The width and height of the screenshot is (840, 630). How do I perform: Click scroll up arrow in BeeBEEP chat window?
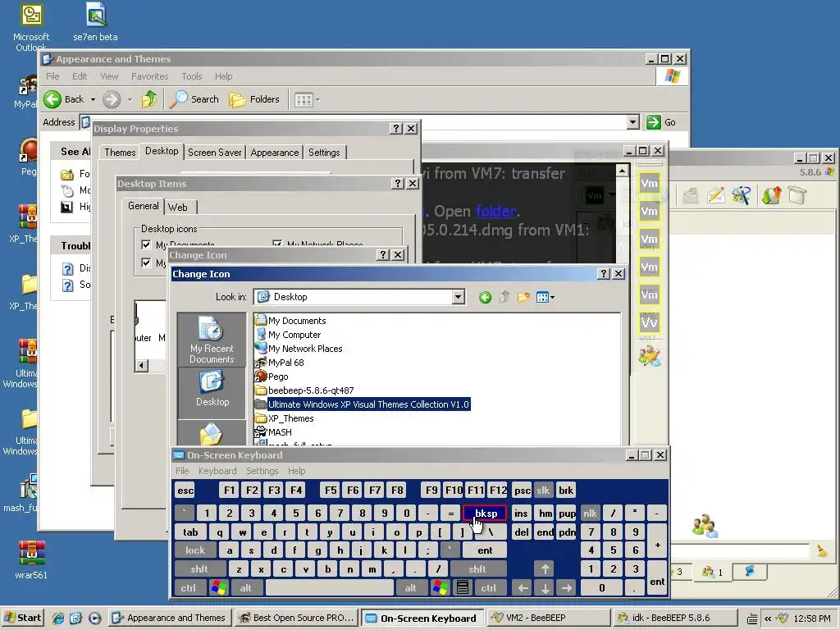(622, 171)
